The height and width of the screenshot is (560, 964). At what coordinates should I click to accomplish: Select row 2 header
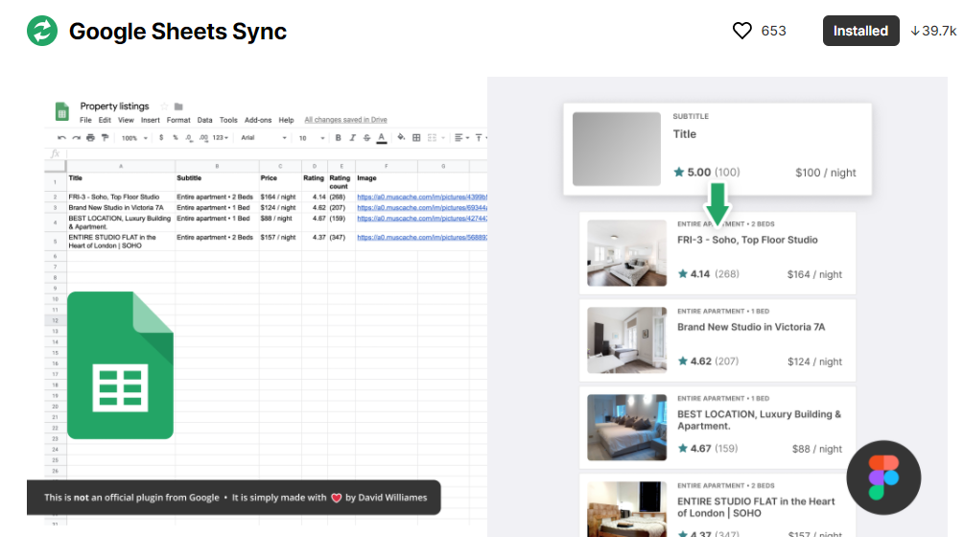[56, 197]
